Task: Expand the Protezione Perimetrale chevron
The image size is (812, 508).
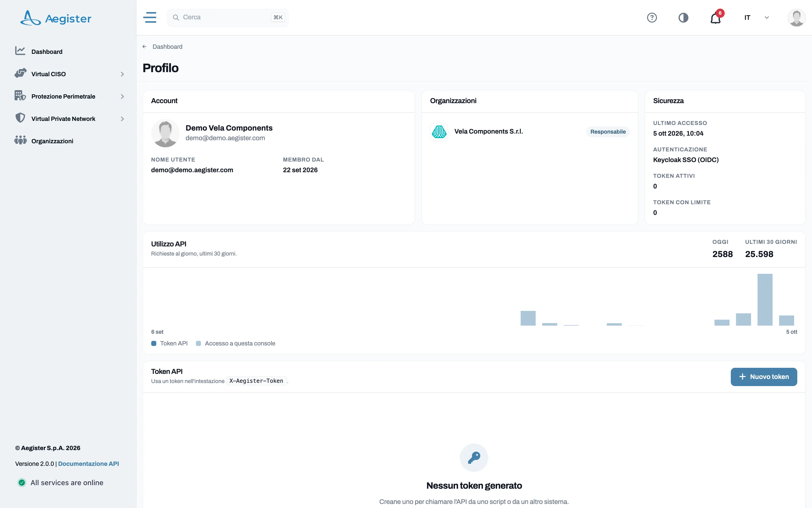Action: click(123, 97)
